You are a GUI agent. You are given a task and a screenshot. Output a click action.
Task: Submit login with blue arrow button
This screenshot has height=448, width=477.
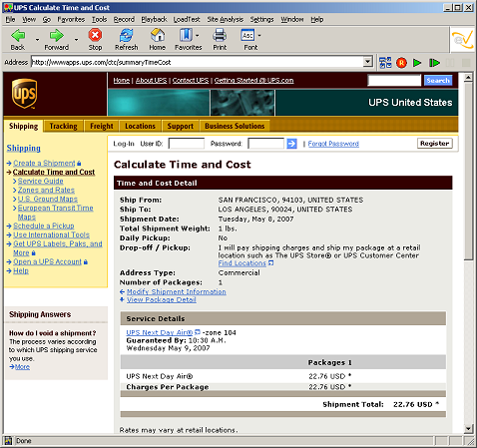pyautogui.click(x=291, y=144)
